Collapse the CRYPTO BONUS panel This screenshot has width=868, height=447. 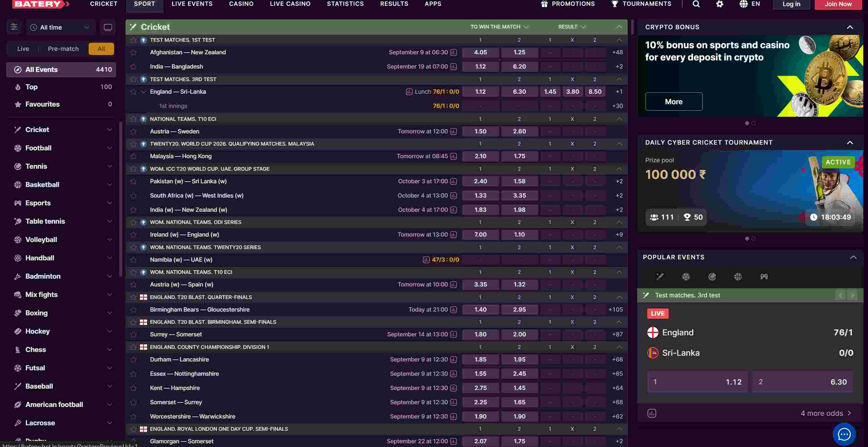click(x=850, y=27)
